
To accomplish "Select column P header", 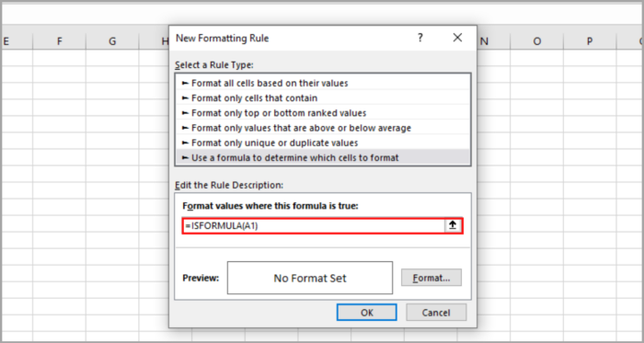I will pyautogui.click(x=590, y=41).
